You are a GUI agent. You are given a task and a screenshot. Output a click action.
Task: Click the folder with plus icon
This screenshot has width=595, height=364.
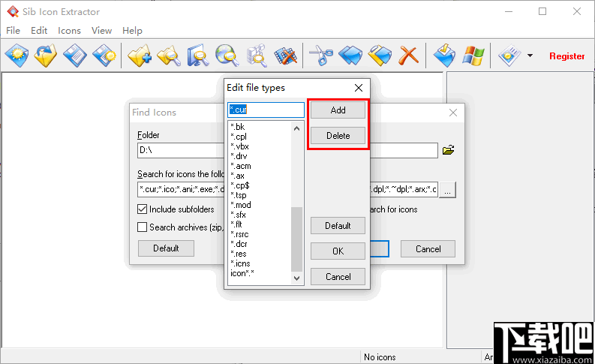point(140,56)
